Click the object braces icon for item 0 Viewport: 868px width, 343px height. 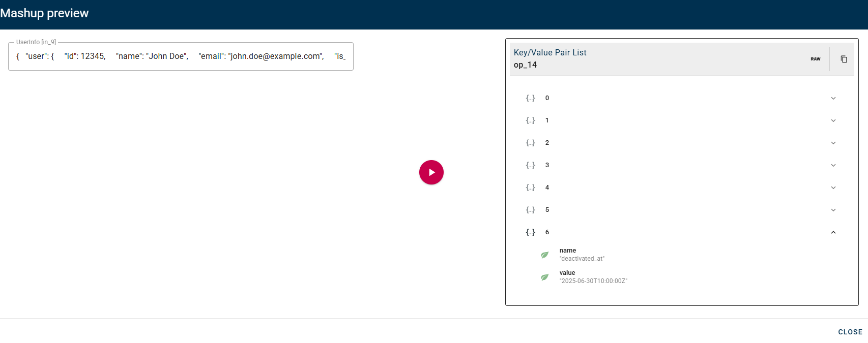531,98
